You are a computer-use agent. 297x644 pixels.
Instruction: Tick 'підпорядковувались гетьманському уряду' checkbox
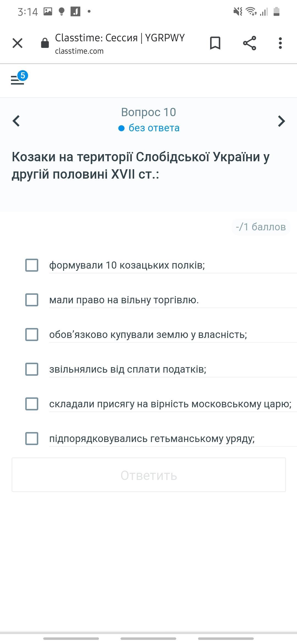tap(32, 438)
